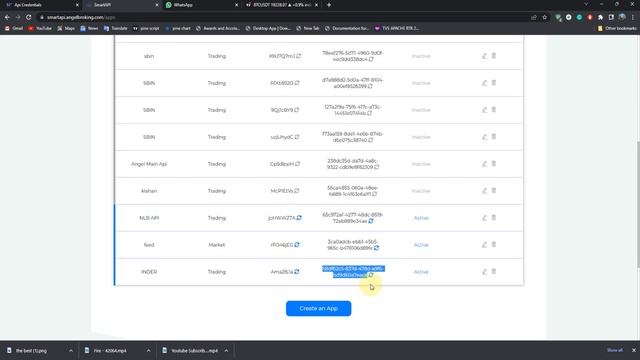Click the highlighted secret key in INDER row
Screen dimensions: 640x360
[x=353, y=272]
